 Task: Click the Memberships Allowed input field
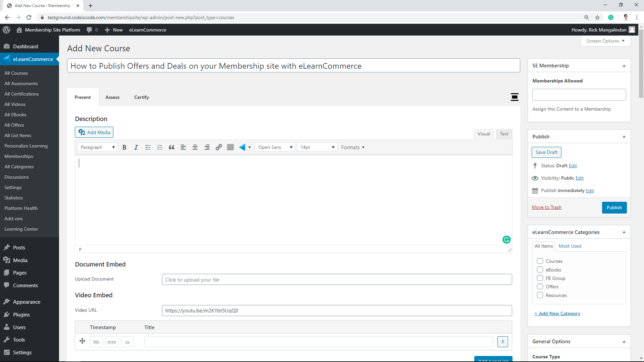pos(579,95)
